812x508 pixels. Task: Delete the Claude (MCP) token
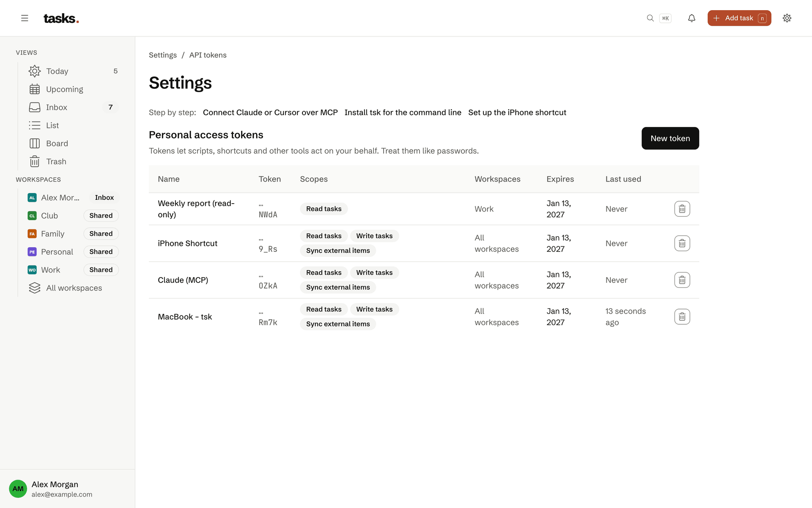(x=682, y=280)
